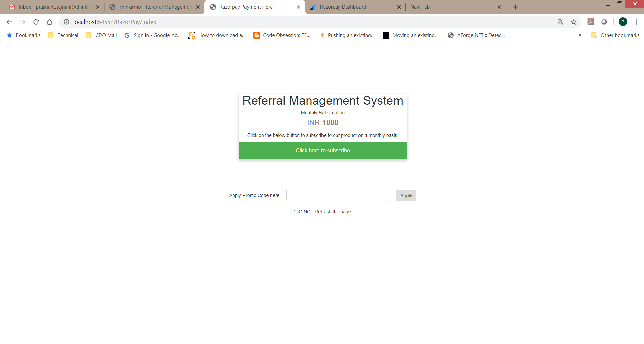Click the Referral Management System heading
Screen dimensions: 644x344
point(323,101)
